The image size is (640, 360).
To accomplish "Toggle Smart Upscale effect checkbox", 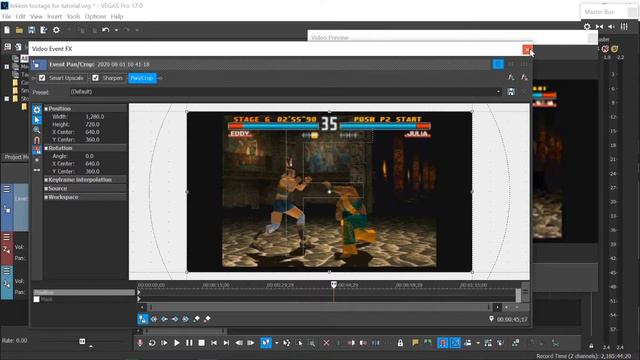I will (x=42, y=78).
